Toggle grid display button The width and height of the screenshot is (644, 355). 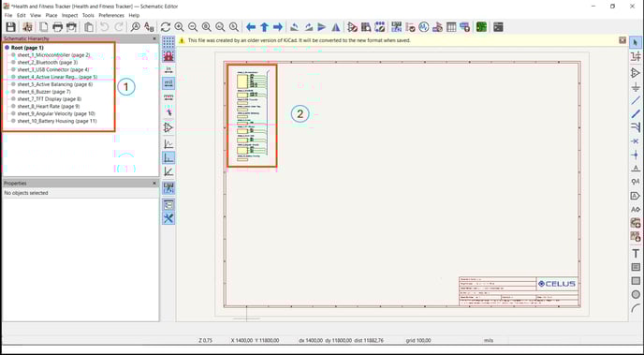point(168,42)
